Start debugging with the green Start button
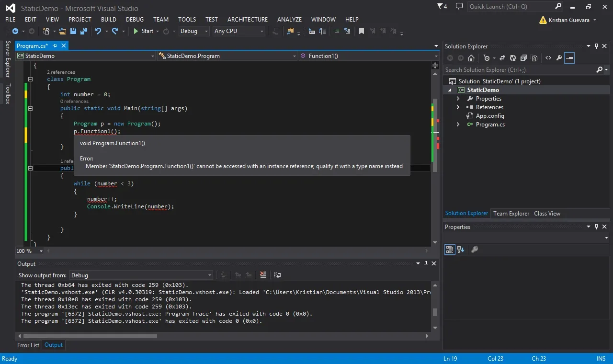613x364 pixels. tap(143, 31)
